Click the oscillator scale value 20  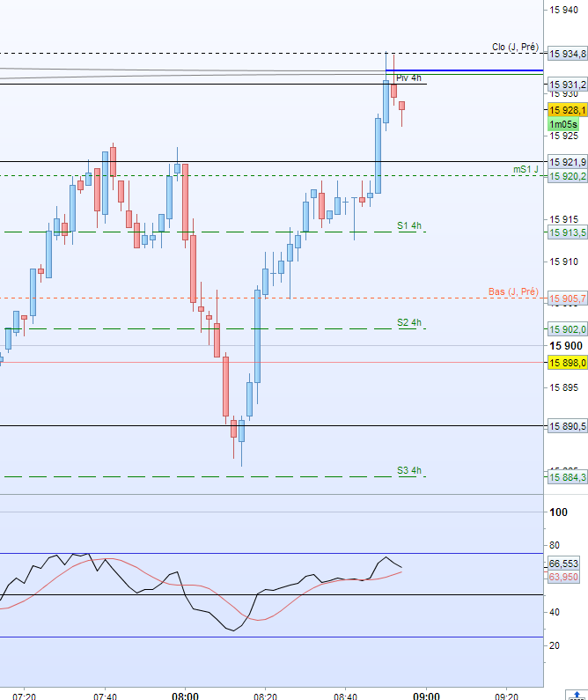click(555, 645)
